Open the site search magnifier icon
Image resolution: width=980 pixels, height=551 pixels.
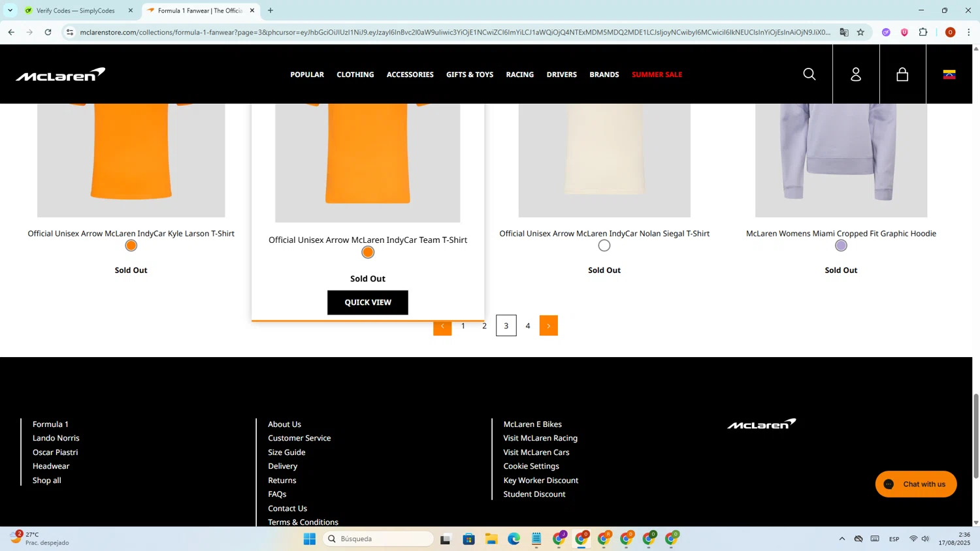[x=809, y=74]
